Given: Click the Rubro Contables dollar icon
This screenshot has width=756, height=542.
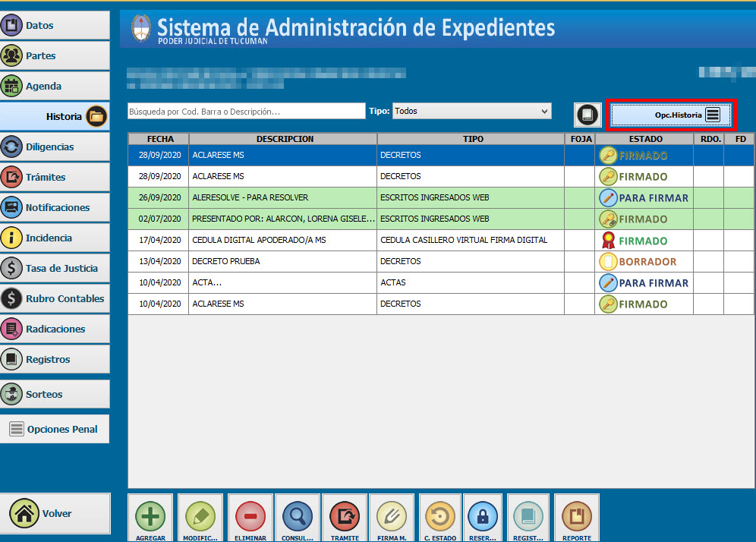Looking at the screenshot, I should [11, 298].
